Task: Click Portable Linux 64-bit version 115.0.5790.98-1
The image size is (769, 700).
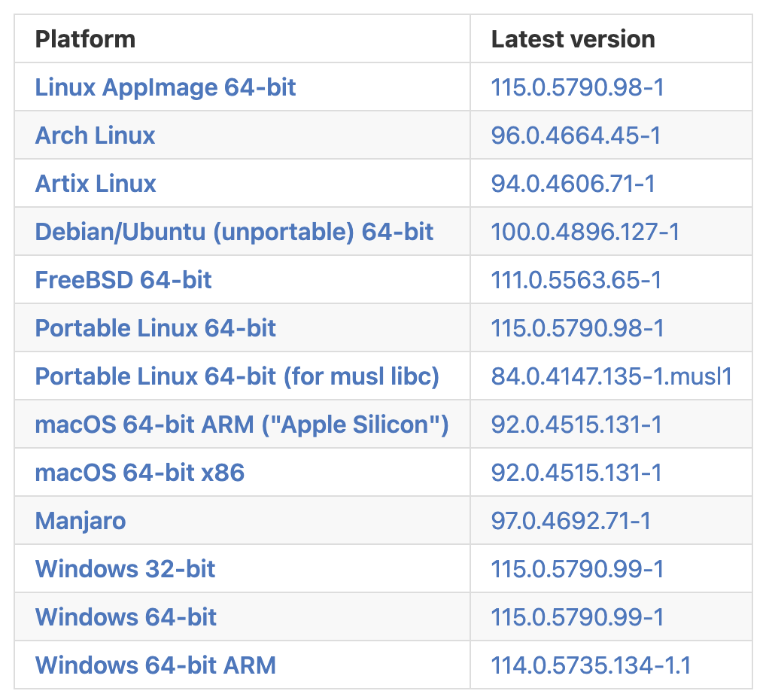Action: pos(577,328)
